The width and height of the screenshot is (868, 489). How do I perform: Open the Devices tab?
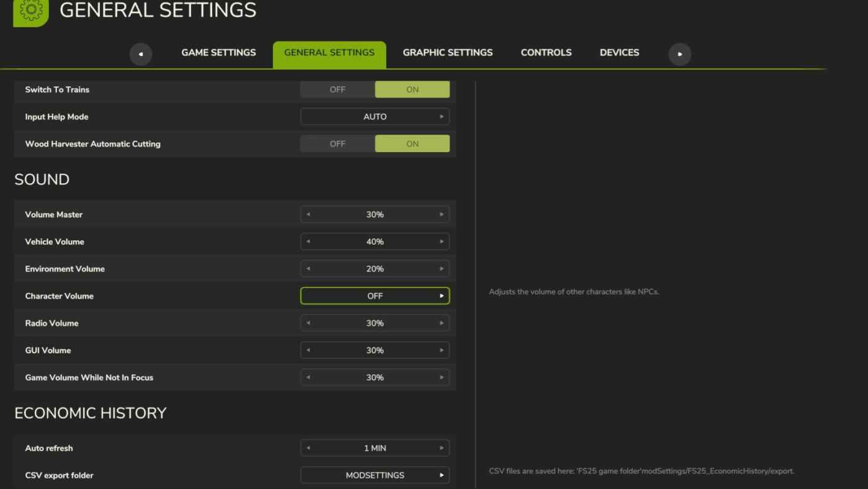click(619, 53)
